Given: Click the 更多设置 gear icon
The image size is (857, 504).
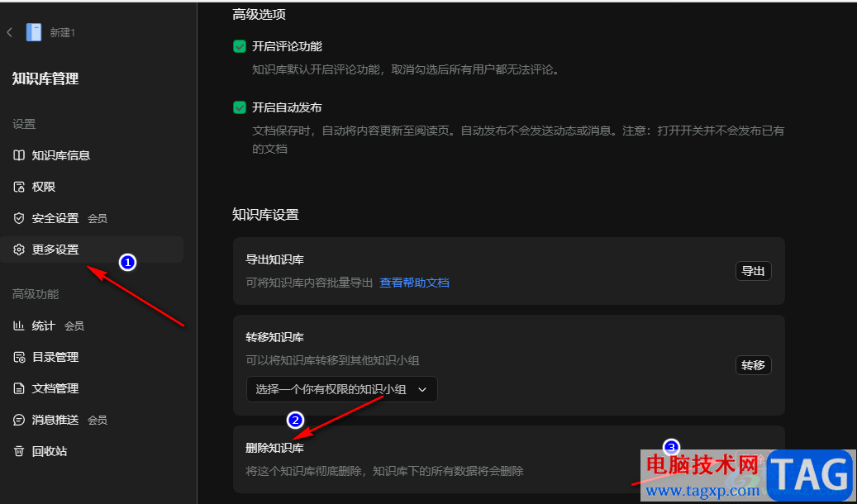Looking at the screenshot, I should tap(19, 250).
